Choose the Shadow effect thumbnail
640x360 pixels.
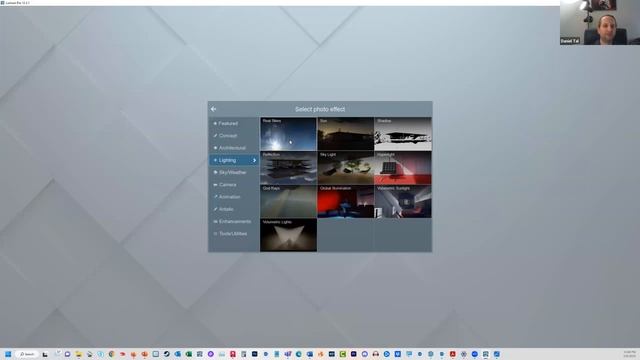[403, 134]
